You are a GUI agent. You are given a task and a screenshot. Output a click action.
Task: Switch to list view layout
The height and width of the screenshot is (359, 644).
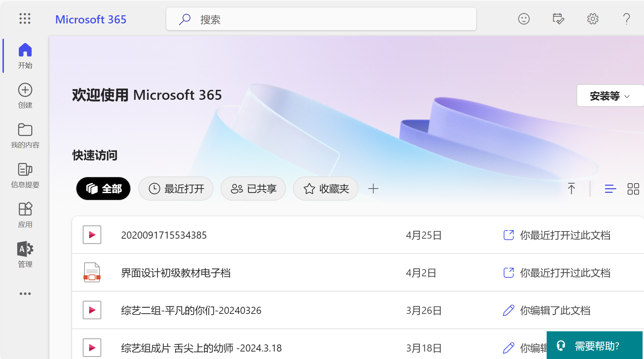pos(610,189)
